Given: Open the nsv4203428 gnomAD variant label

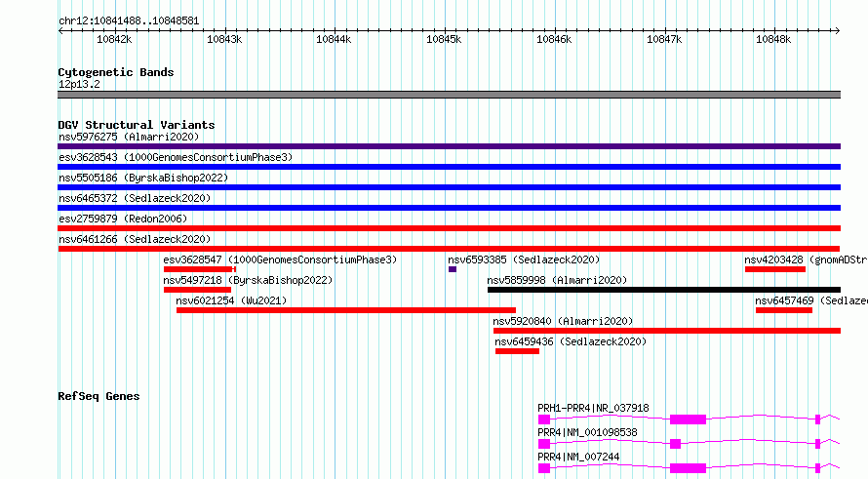Looking at the screenshot, I should (x=806, y=259).
